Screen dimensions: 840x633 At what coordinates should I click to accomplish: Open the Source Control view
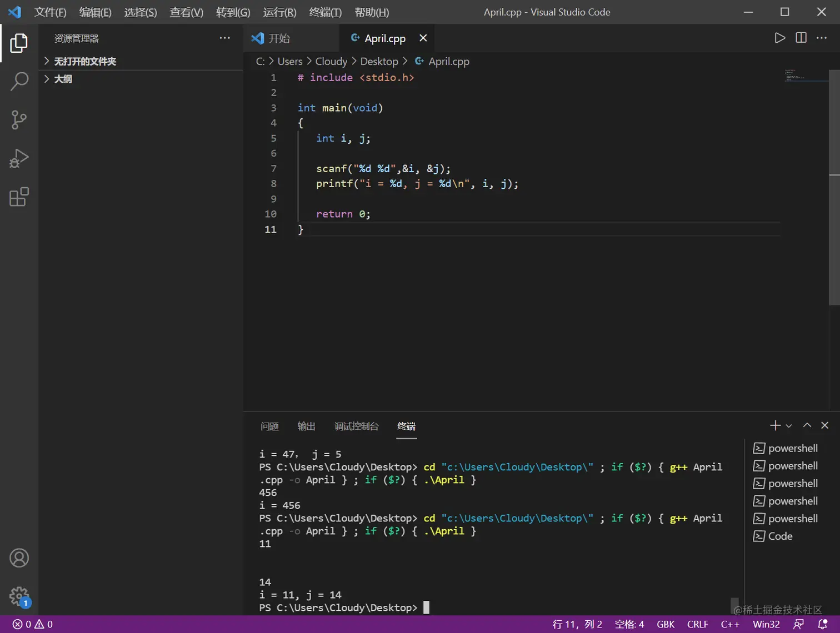pyautogui.click(x=19, y=119)
